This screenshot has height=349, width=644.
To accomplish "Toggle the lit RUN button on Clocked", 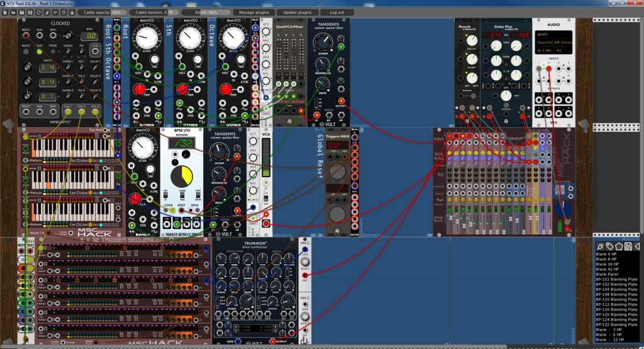I will pyautogui.click(x=40, y=52).
